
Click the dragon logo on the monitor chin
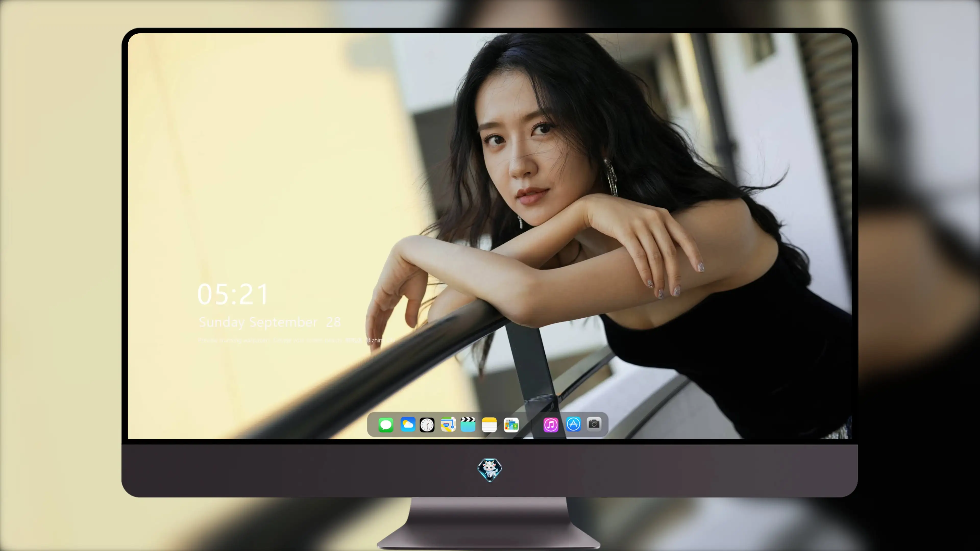tap(490, 470)
